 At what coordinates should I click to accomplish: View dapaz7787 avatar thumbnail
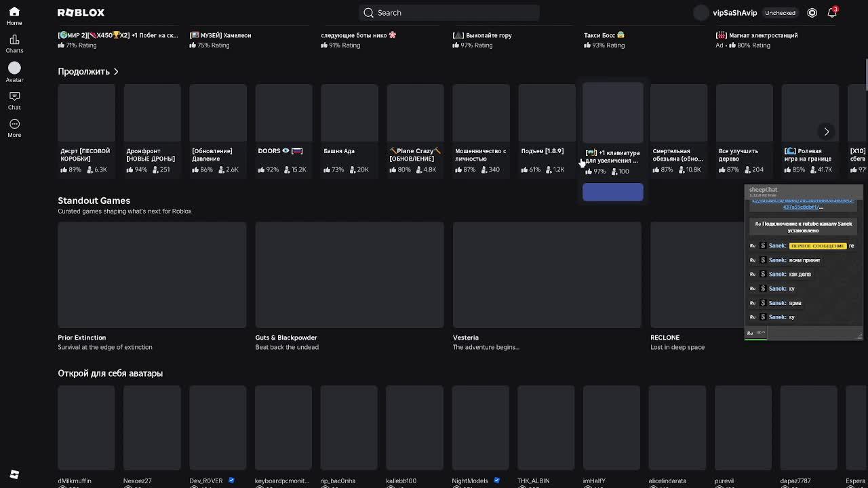pyautogui.click(x=808, y=428)
